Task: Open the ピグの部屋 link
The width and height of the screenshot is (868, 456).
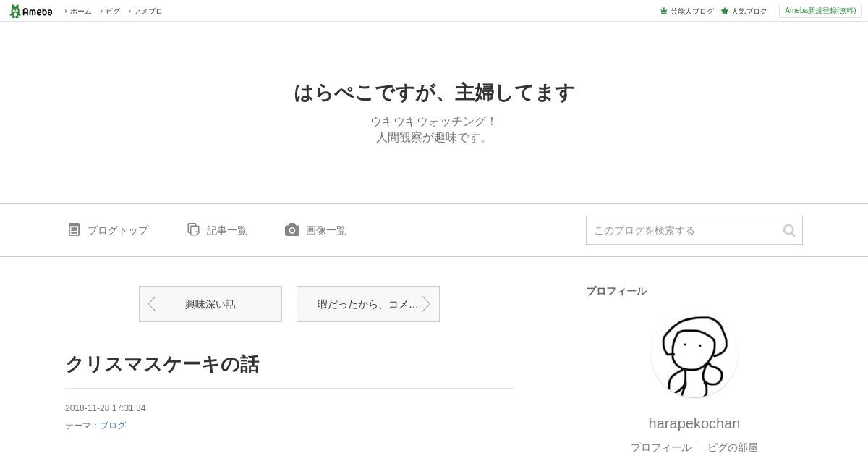Action: point(733,447)
